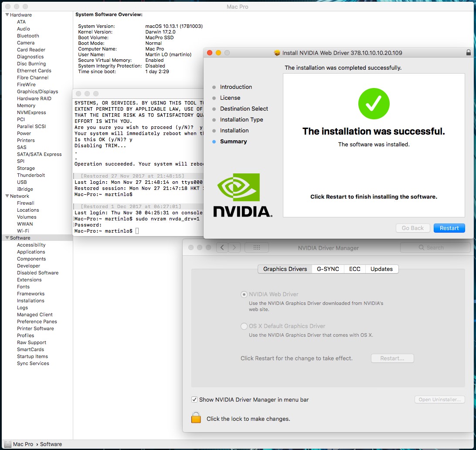This screenshot has height=450, width=476.
Task: Select the Installation step in the installer
Action: (235, 131)
